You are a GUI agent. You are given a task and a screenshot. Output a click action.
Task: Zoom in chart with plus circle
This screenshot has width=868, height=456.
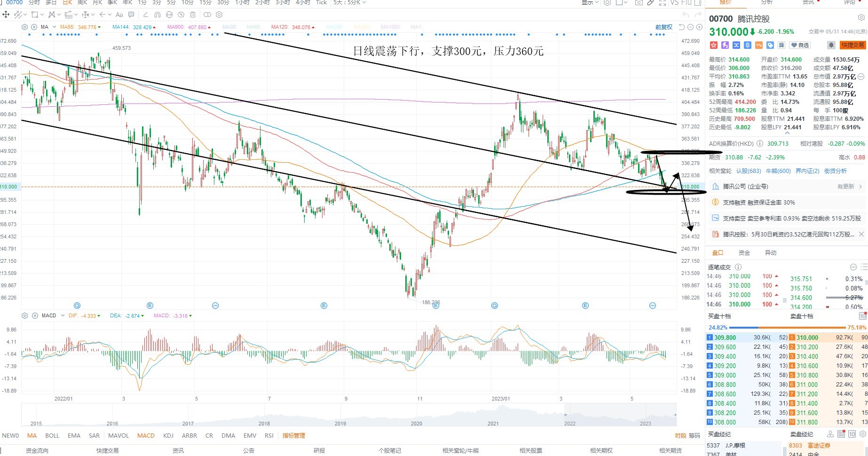[699, 27]
